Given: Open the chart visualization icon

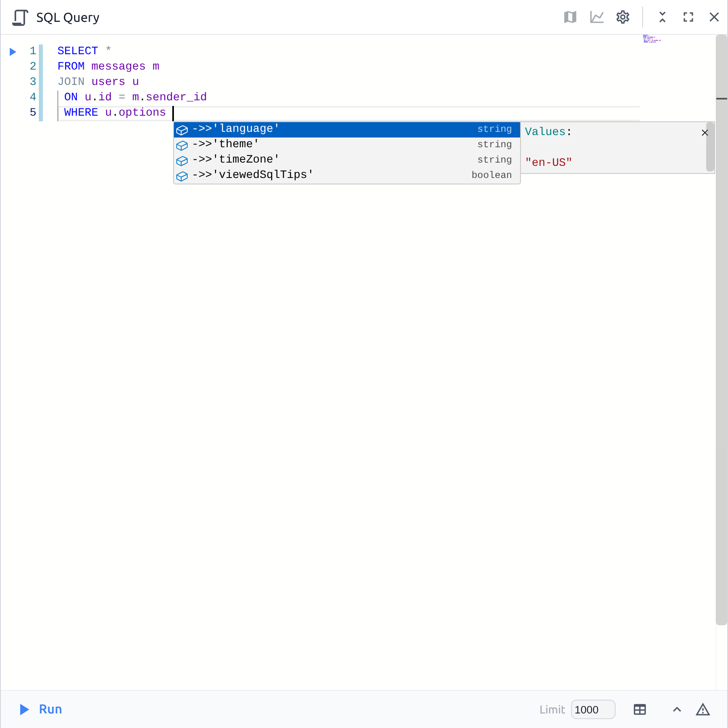Looking at the screenshot, I should tap(597, 17).
